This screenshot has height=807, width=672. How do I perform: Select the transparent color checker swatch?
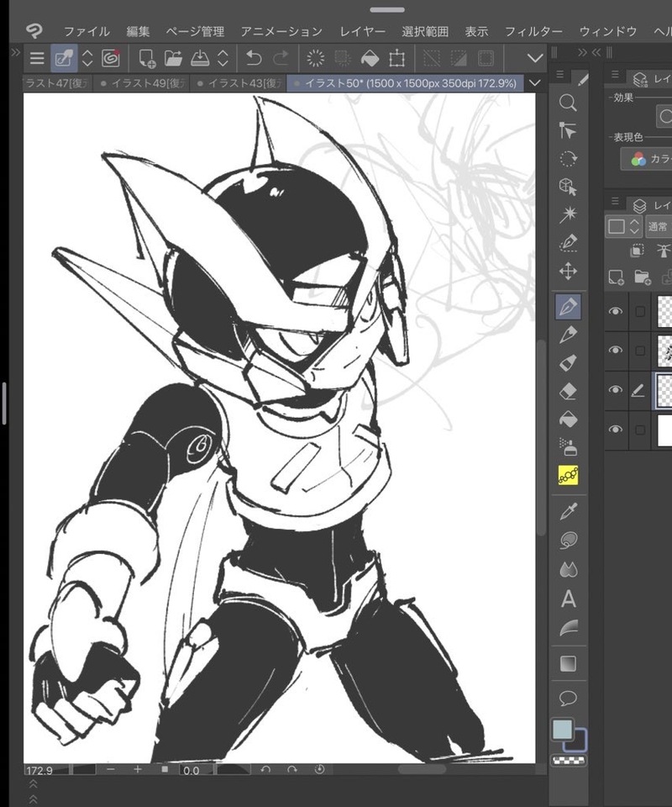(x=568, y=760)
